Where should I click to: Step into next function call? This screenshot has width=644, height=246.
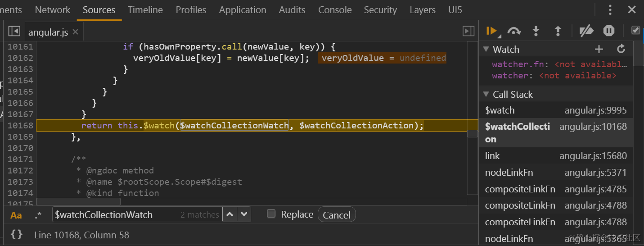[x=536, y=31]
